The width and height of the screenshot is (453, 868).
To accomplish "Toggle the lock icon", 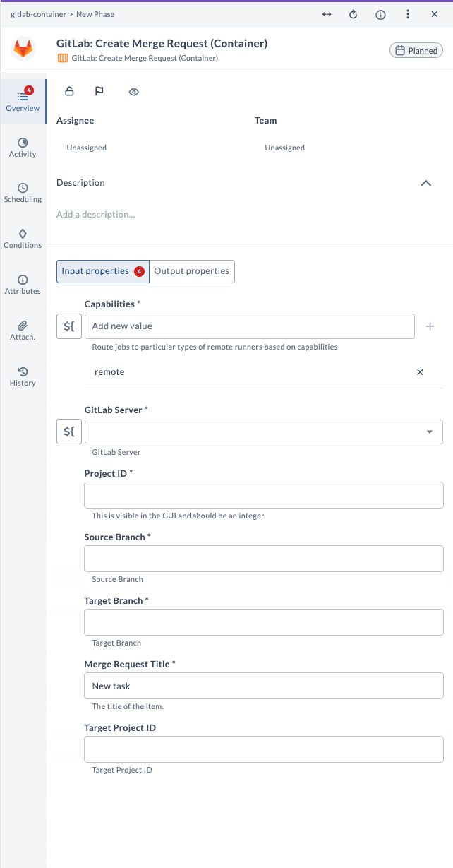I will click(69, 91).
